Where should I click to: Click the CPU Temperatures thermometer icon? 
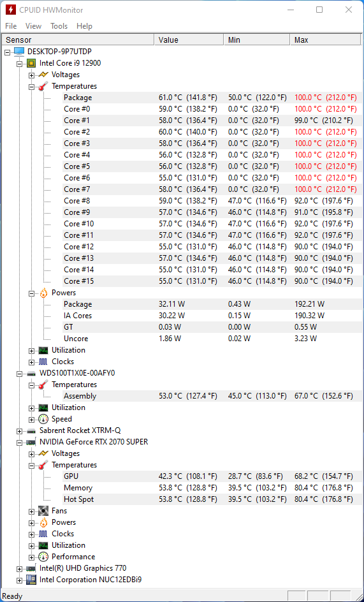click(43, 86)
